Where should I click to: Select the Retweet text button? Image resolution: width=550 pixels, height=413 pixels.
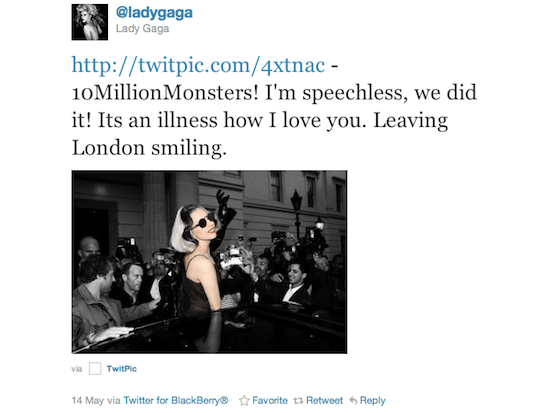click(324, 400)
